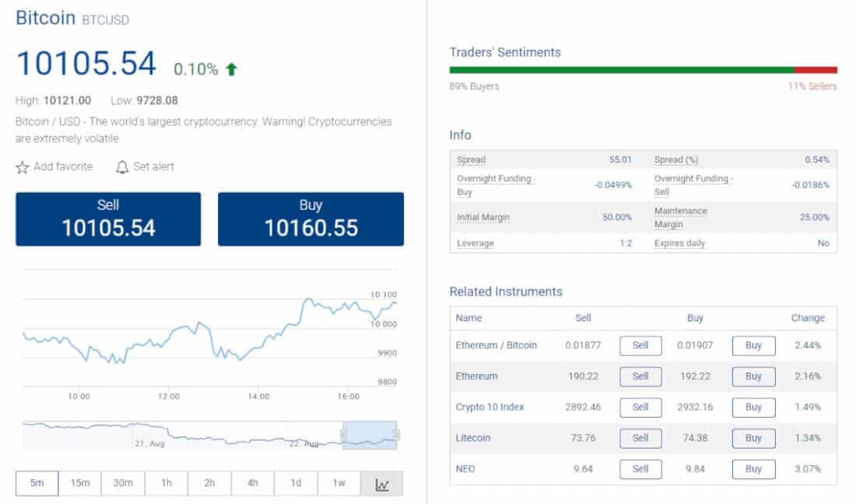The image size is (856, 504).
Task: Click the Add favorite star icon
Action: tap(22, 166)
